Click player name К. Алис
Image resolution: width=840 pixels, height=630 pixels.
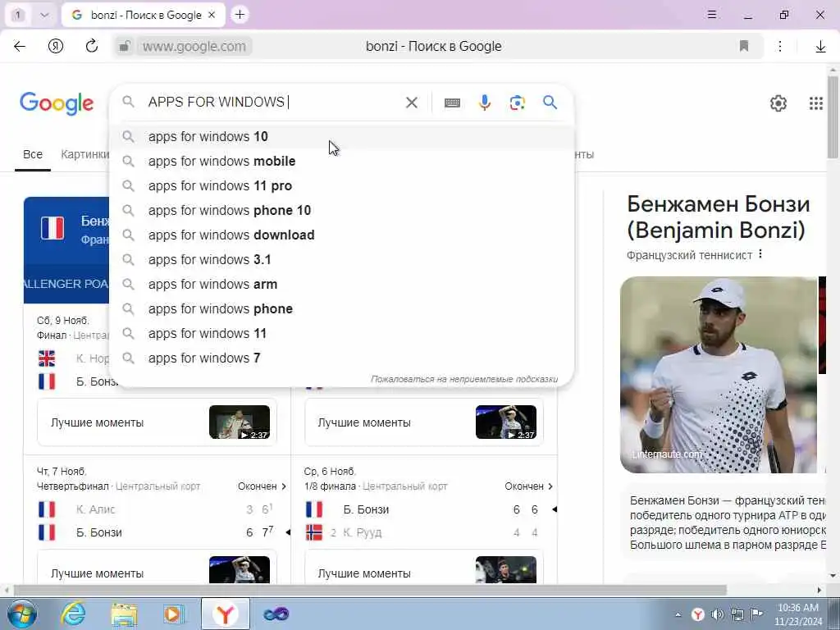click(95, 509)
